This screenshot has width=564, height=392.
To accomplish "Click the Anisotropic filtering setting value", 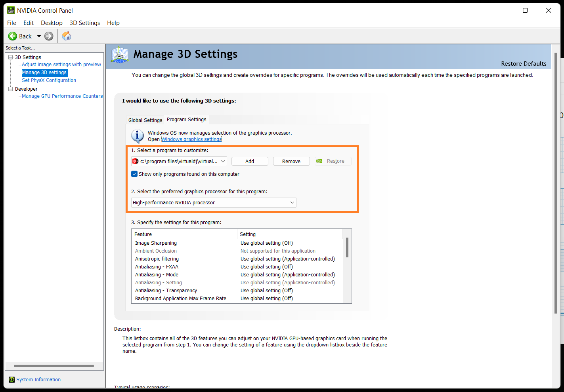I will [x=288, y=259].
